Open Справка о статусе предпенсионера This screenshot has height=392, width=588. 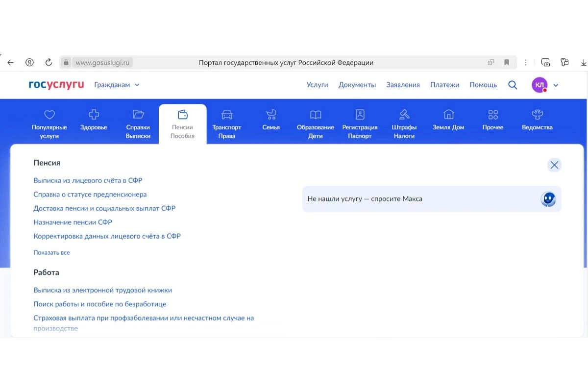pyautogui.click(x=90, y=195)
